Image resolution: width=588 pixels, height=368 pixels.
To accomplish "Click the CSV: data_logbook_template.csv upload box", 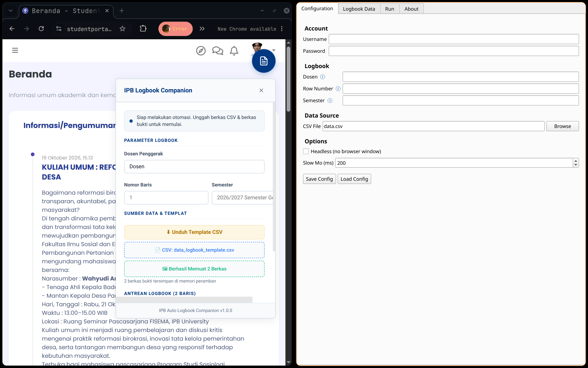I will pos(194,250).
